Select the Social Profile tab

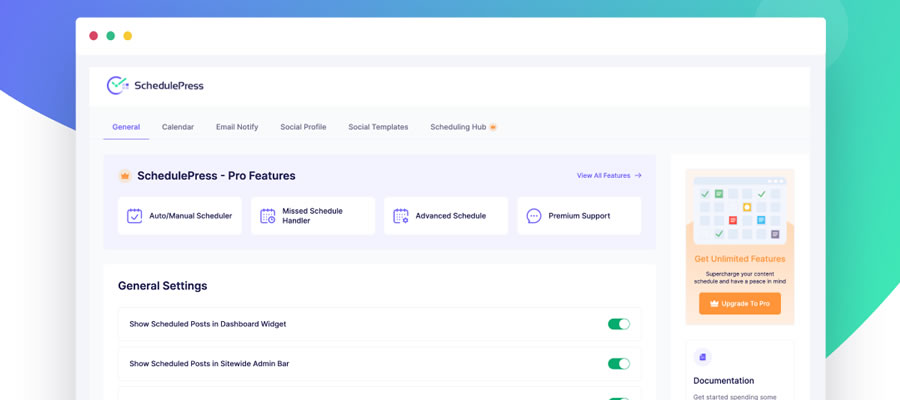pos(303,127)
